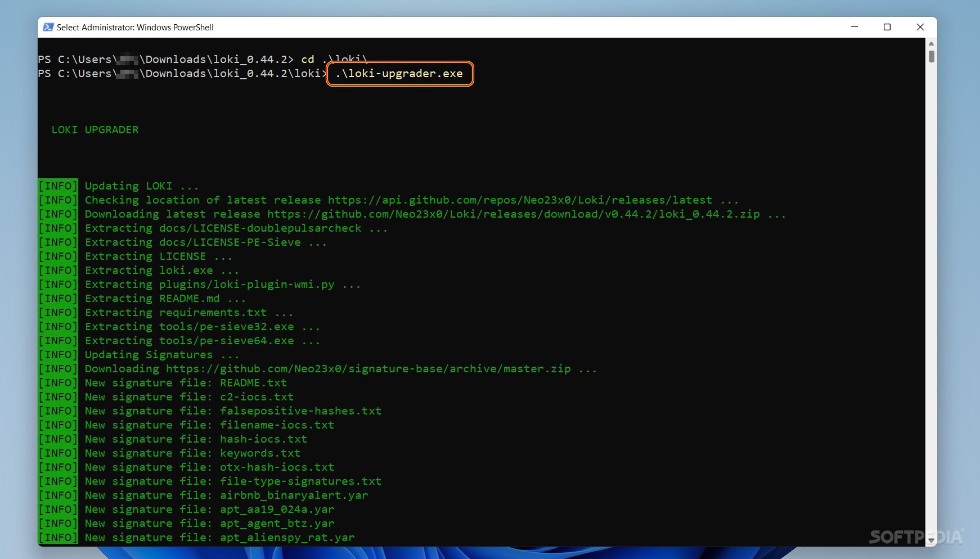Screen dimensions: 980x559
Task: Click the [INFO] tag beside 'Updating LOKI'
Action: (x=58, y=186)
